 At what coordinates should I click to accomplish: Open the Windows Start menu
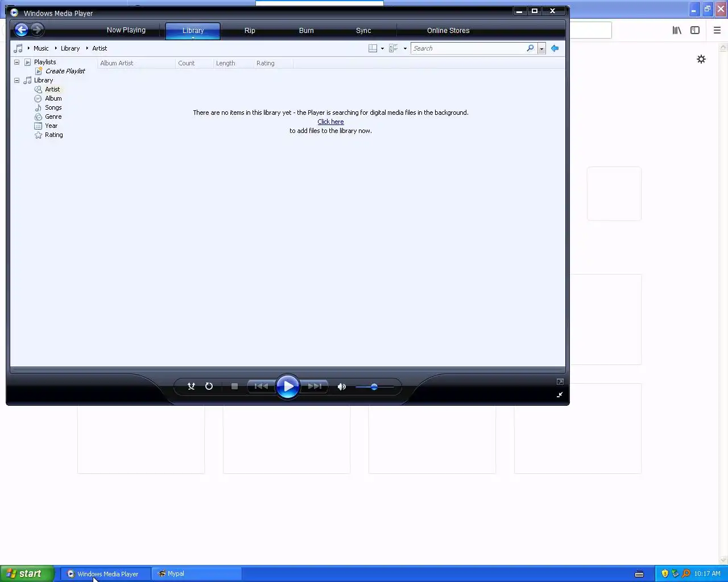[x=27, y=573]
